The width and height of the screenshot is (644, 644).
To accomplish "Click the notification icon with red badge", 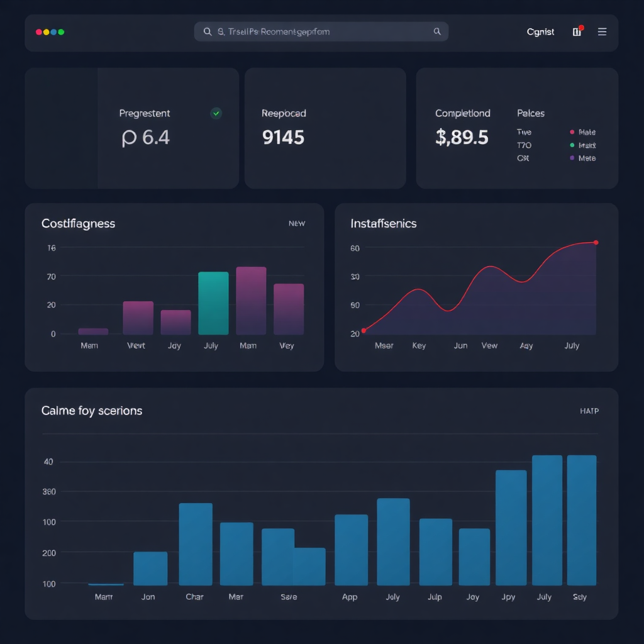I will pos(577,31).
